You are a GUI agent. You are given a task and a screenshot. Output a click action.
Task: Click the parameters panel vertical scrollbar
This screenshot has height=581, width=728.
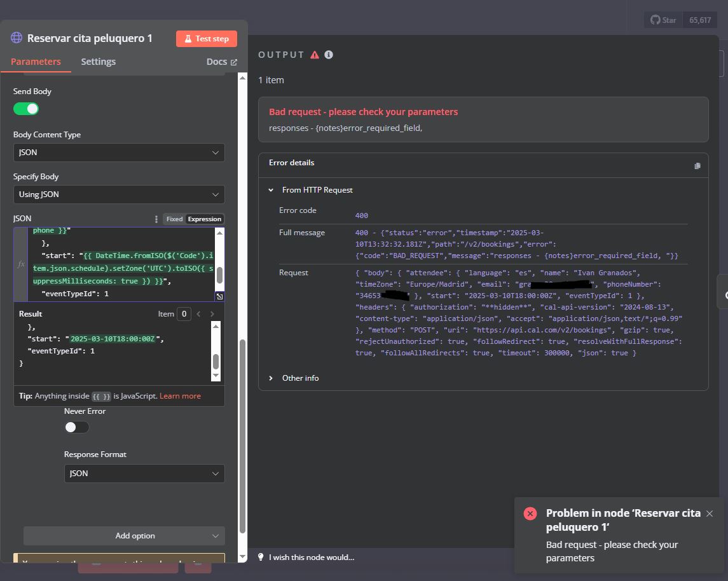coord(242,436)
